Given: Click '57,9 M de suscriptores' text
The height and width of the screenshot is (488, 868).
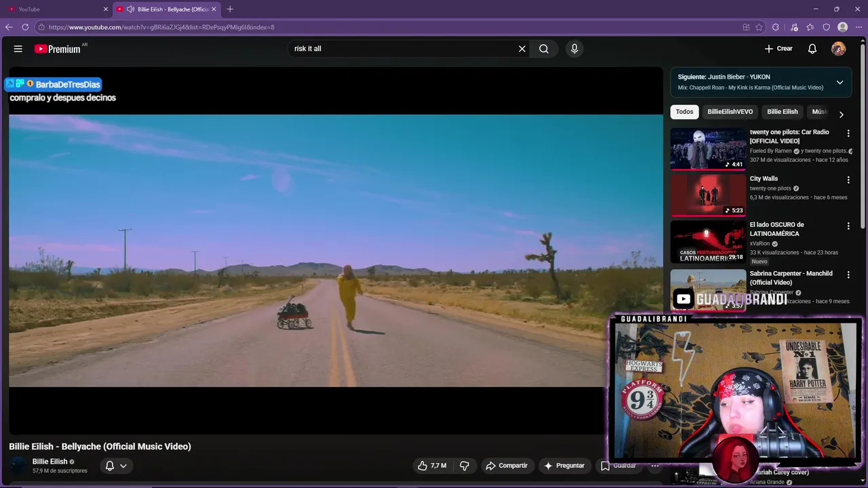Looking at the screenshot, I should pos(60,471).
